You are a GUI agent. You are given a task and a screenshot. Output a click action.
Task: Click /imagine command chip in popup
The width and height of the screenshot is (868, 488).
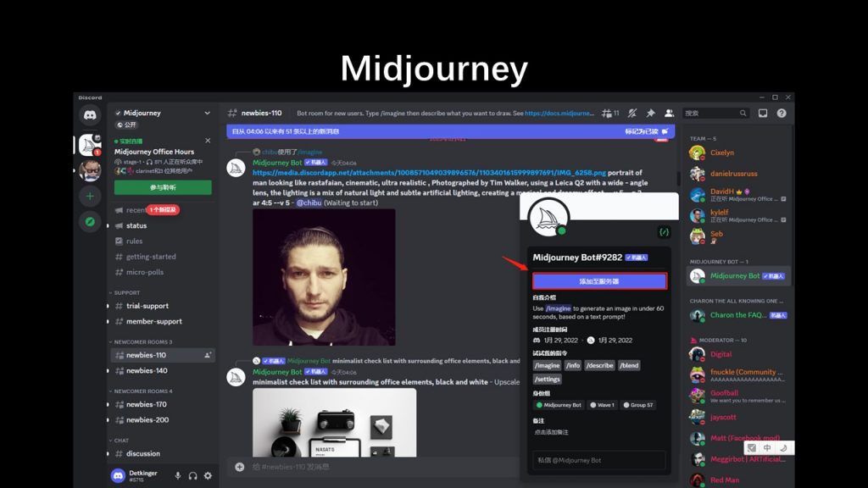(x=547, y=365)
